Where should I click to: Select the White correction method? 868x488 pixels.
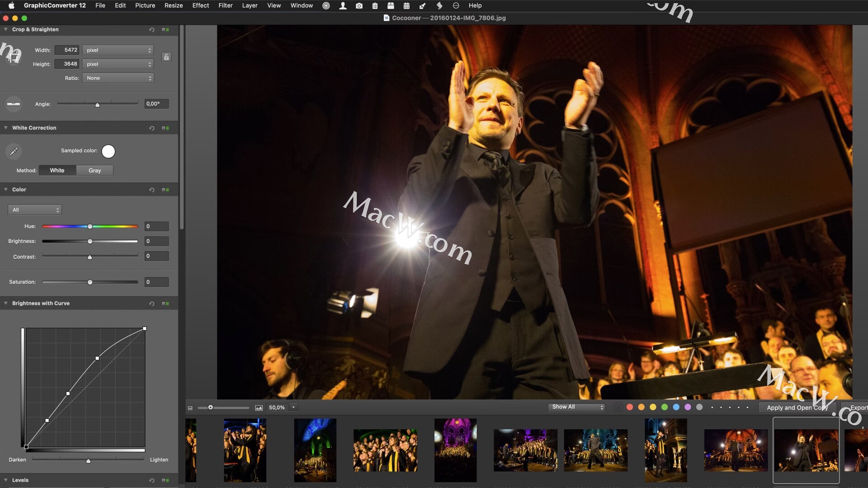coord(57,170)
